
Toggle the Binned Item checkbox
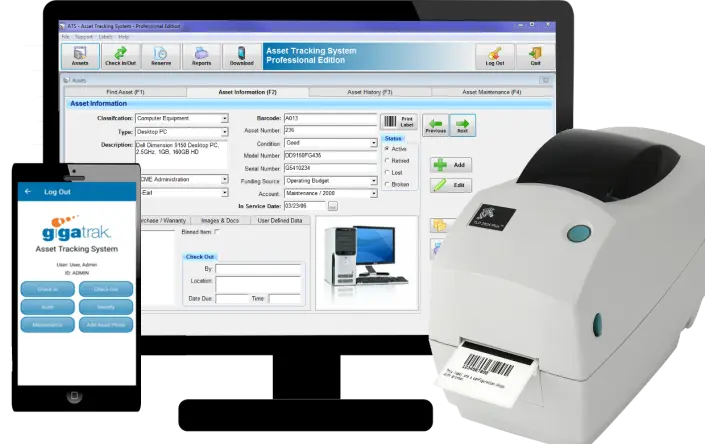click(217, 232)
